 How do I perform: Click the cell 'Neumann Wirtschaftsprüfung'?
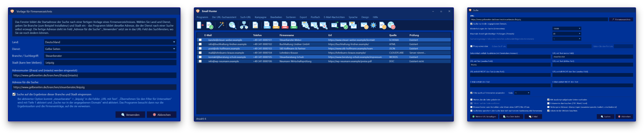point(296,61)
